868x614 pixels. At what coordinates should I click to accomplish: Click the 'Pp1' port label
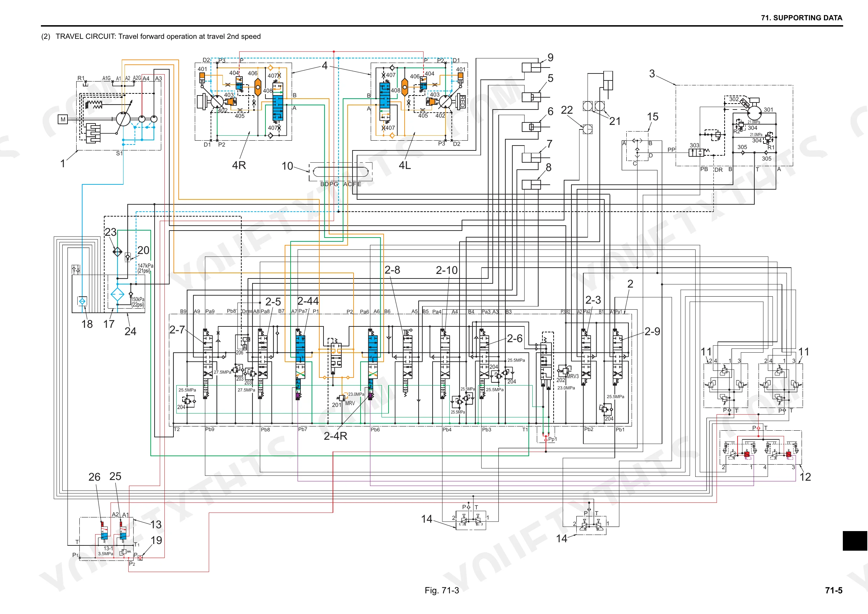coord(553,439)
